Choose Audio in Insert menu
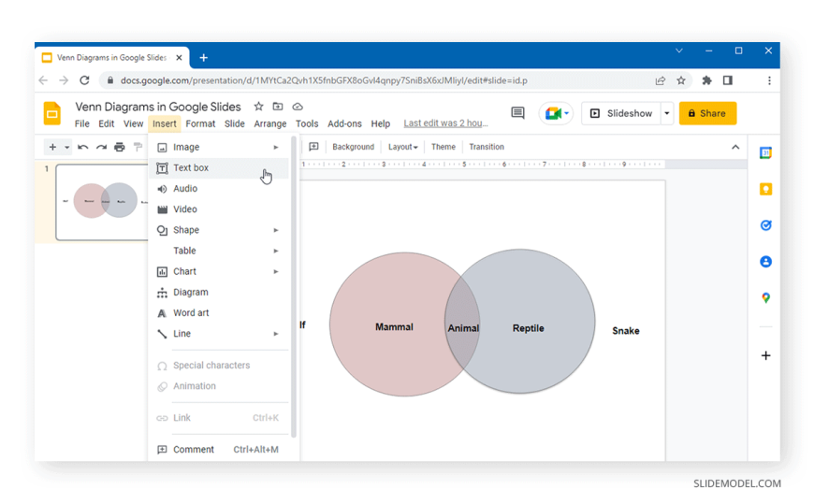Image resolution: width=814 pixels, height=504 pixels. pos(219,189)
